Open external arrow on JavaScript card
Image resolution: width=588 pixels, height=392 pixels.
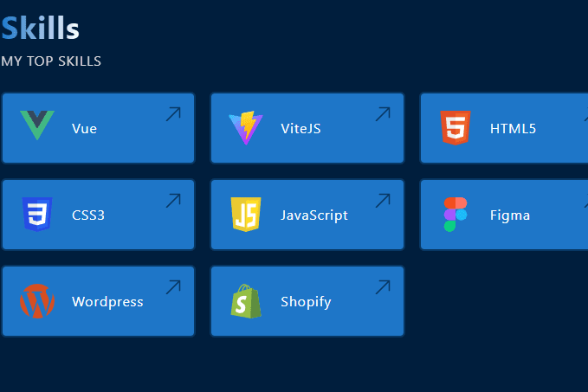[x=383, y=201]
